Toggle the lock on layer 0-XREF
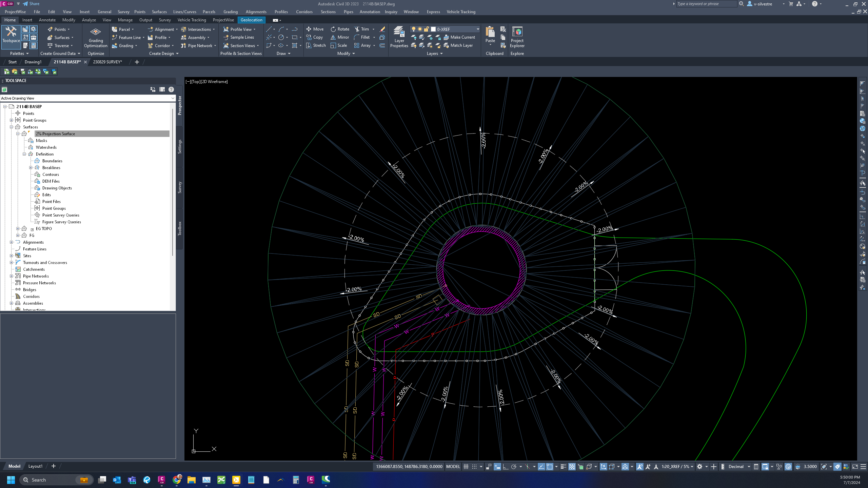The height and width of the screenshot is (488, 868). (426, 29)
